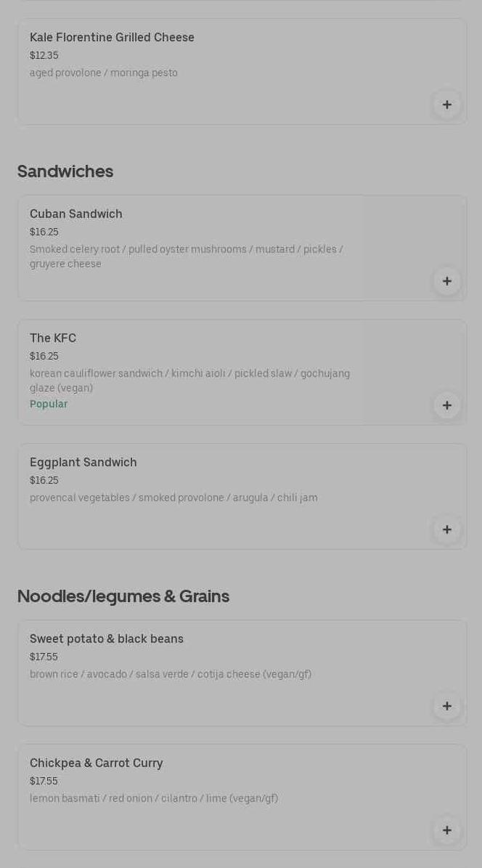Viewport: 482px width, 868px height.
Task: Click the provencal vegetables description text
Action: pyautogui.click(x=173, y=498)
